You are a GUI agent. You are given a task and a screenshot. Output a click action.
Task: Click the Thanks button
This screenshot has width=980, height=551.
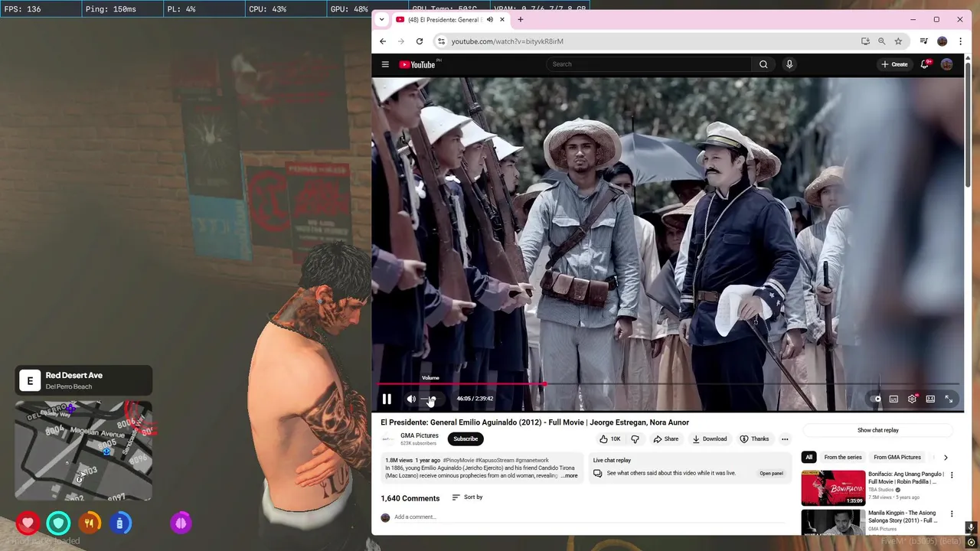[754, 439]
